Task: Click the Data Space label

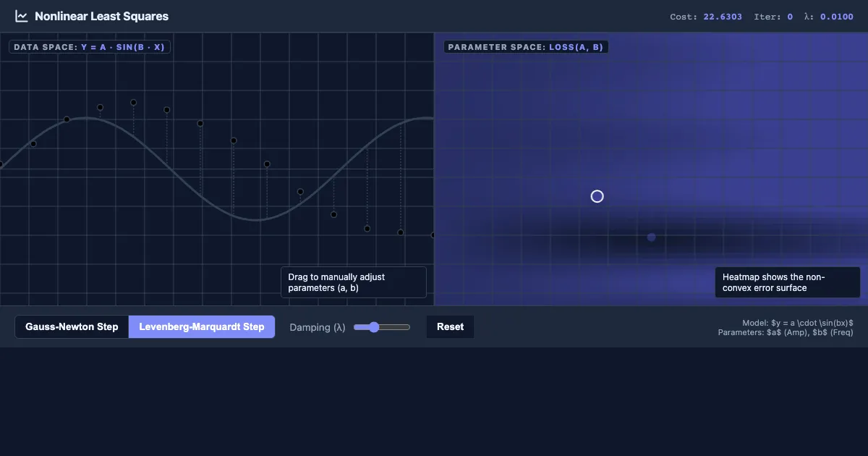Action: [x=90, y=47]
